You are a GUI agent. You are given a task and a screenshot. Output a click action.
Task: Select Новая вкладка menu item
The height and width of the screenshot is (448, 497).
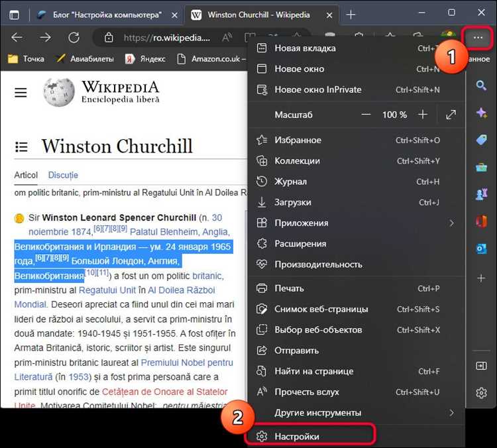coord(357,48)
